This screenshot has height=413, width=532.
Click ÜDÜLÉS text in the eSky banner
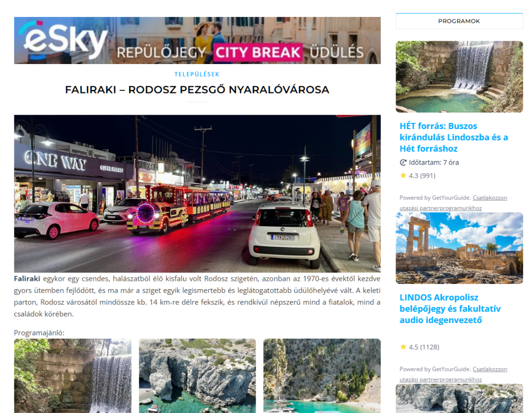[x=337, y=53]
